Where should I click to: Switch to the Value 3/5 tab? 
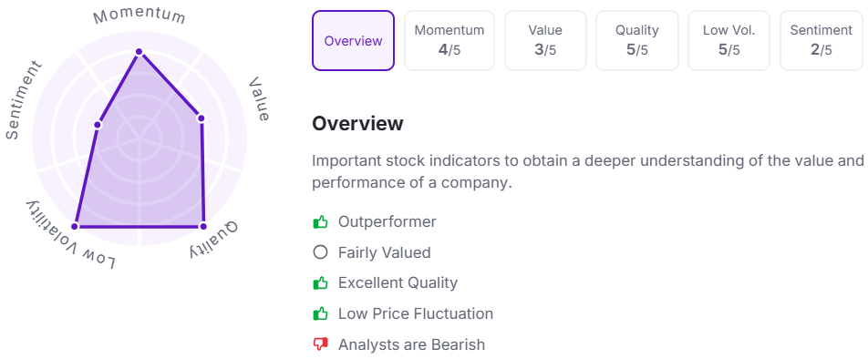545,41
